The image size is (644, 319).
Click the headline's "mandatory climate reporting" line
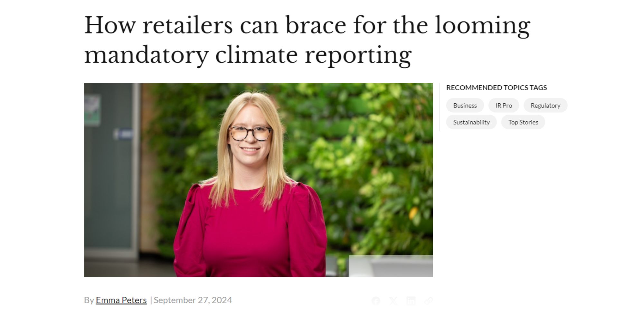point(248,55)
